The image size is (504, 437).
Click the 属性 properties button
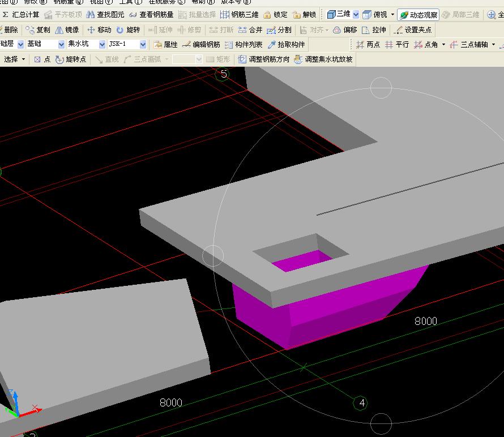pos(165,45)
